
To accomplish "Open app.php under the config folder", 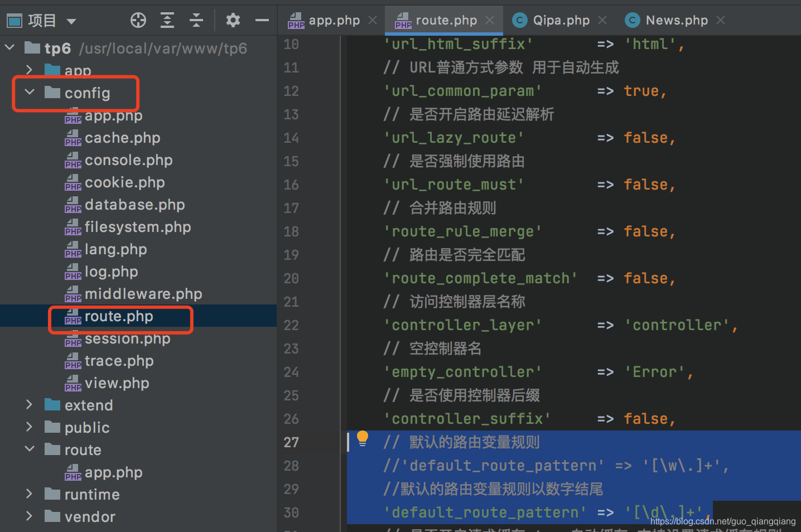I will 114,115.
